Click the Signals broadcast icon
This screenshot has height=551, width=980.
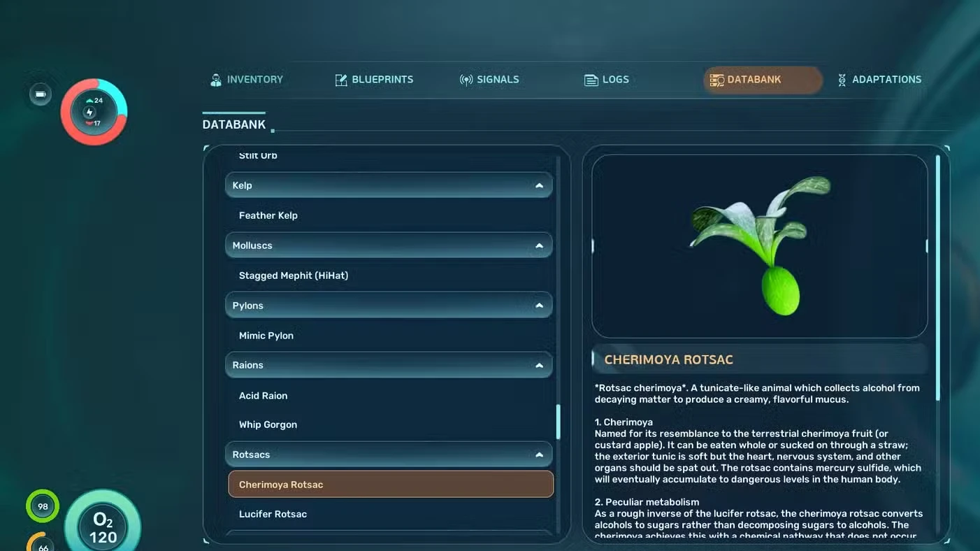coord(466,80)
